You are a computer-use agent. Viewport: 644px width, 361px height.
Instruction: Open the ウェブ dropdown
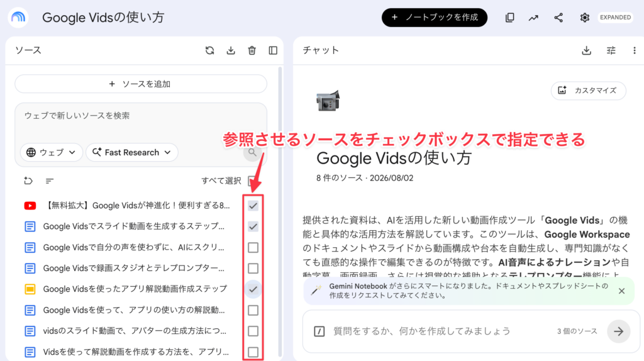[x=52, y=152]
